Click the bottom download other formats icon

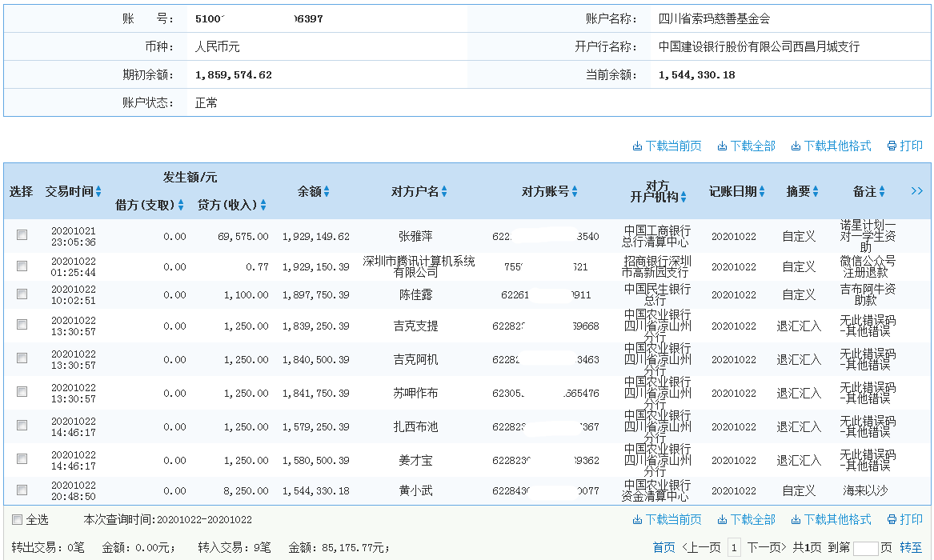797,519
